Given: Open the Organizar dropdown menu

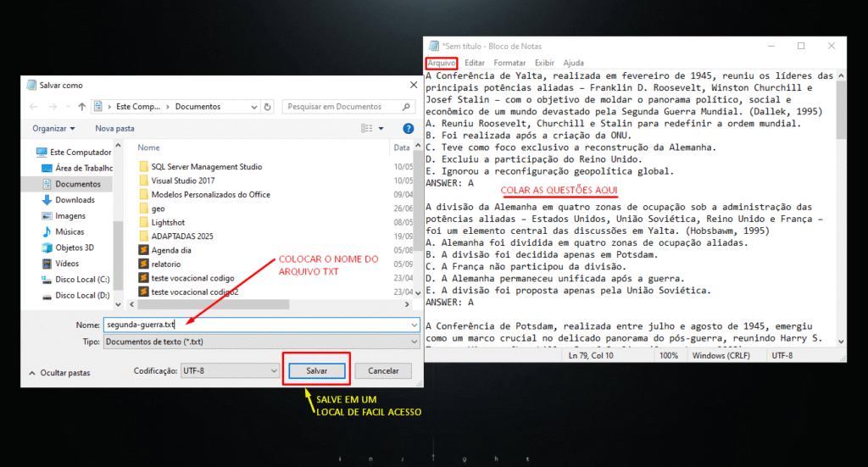Looking at the screenshot, I should [x=53, y=128].
